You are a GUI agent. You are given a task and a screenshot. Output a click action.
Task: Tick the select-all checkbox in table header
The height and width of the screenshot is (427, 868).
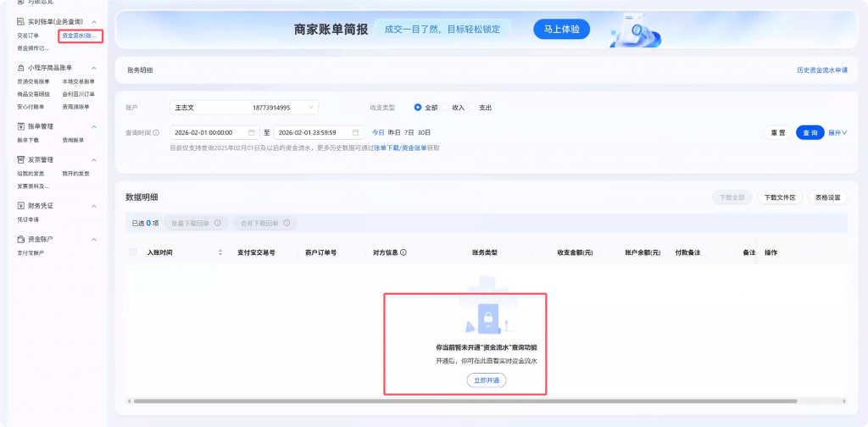tap(133, 252)
